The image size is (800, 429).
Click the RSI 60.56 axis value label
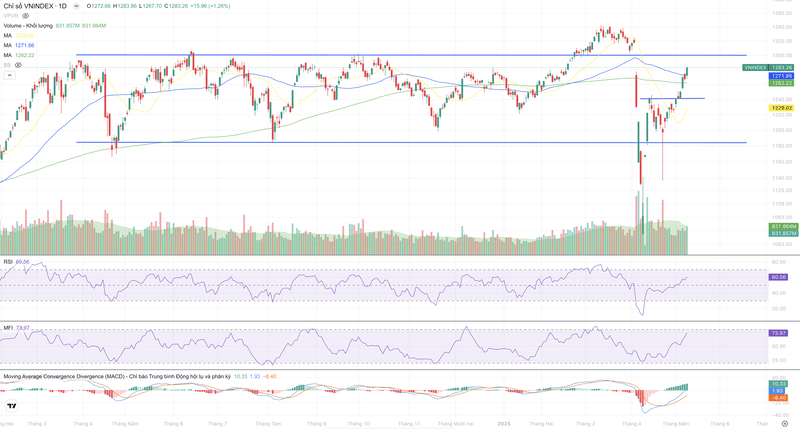[778, 277]
